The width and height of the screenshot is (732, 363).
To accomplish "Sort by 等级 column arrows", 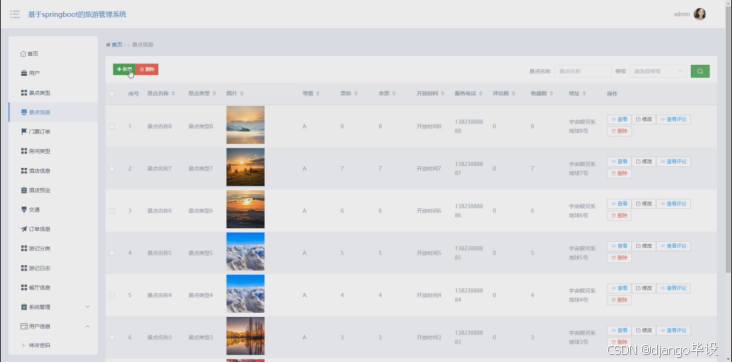I will (x=317, y=94).
